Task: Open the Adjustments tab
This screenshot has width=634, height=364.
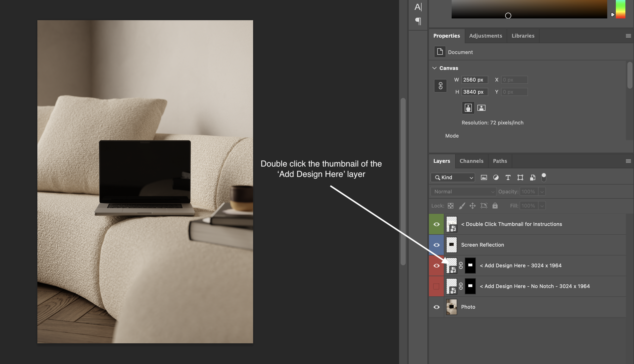Action: coord(485,36)
